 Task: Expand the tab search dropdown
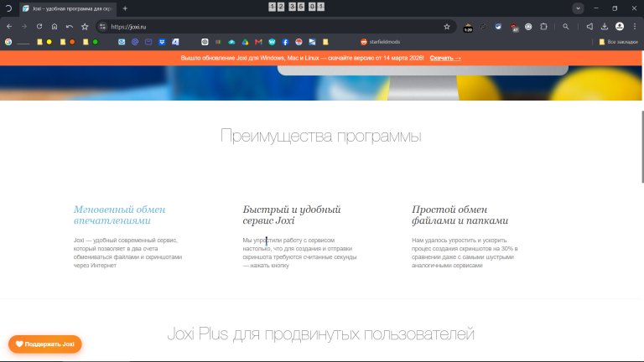pyautogui.click(x=578, y=8)
